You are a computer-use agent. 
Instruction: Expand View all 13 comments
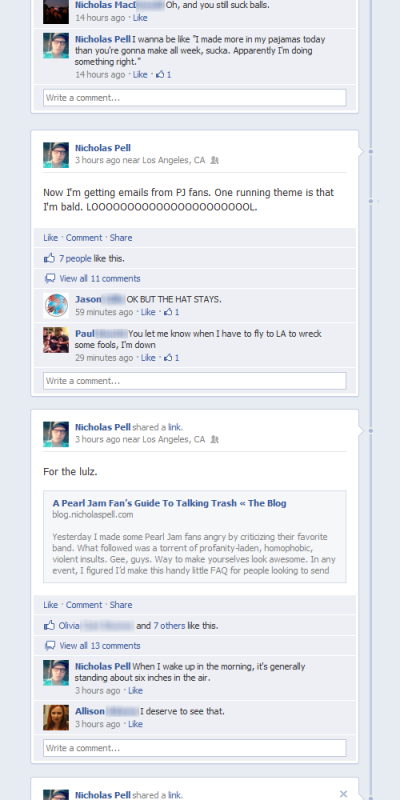(99, 646)
